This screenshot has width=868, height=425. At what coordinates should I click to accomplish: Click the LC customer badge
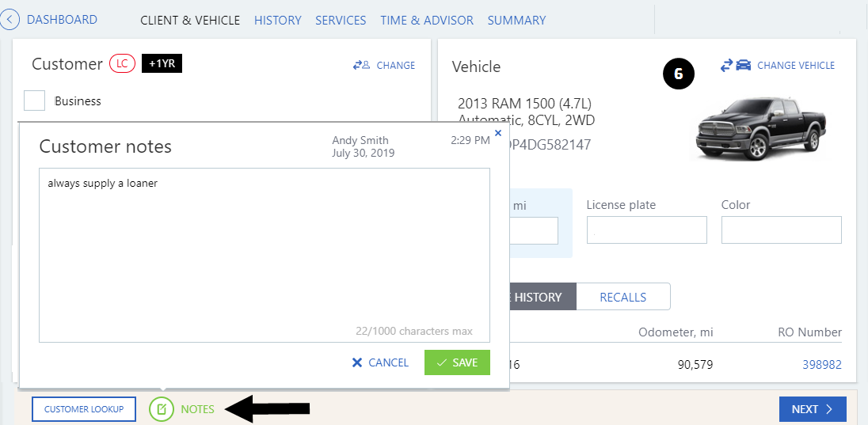coord(122,63)
